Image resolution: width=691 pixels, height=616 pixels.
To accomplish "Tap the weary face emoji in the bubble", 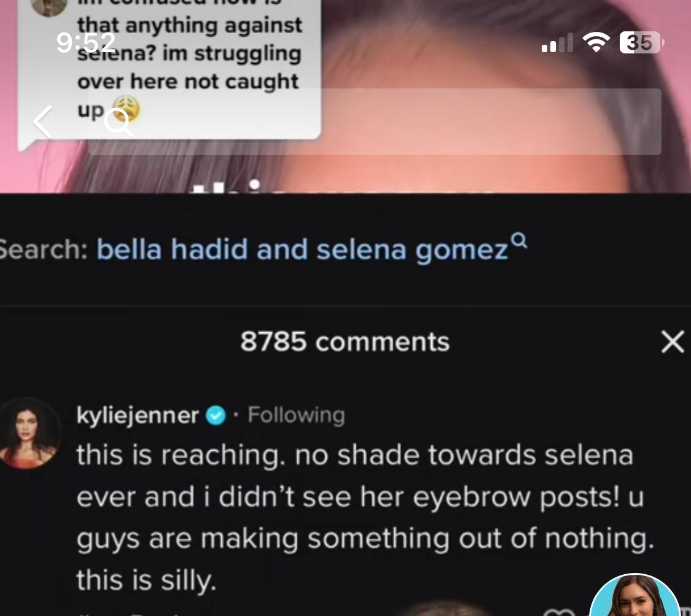I will pos(127,110).
